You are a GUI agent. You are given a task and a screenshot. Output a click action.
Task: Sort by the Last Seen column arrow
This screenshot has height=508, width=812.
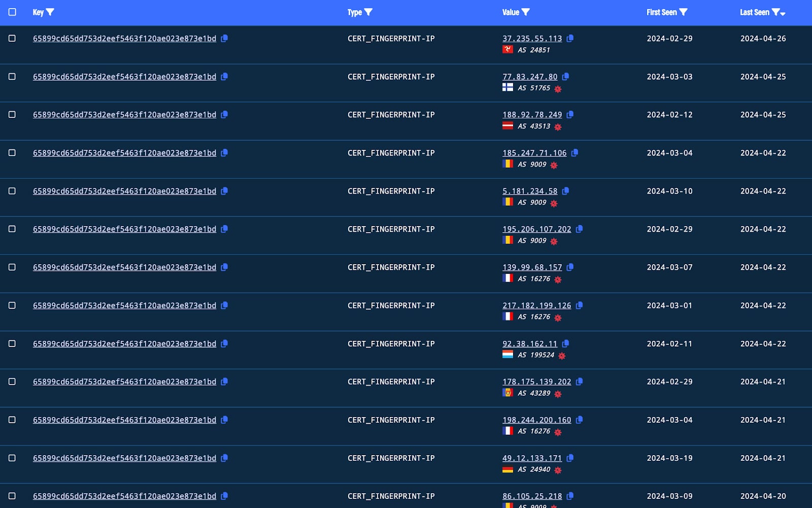783,14
